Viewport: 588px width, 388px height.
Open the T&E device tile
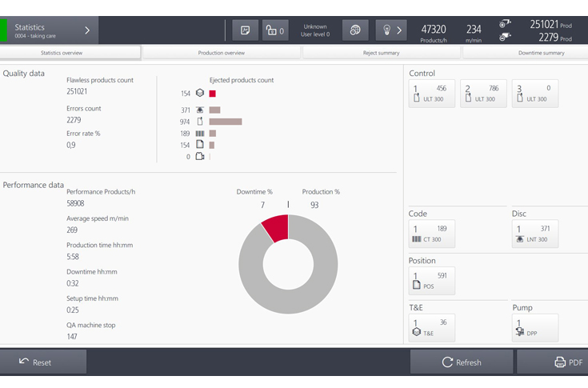coord(431,327)
